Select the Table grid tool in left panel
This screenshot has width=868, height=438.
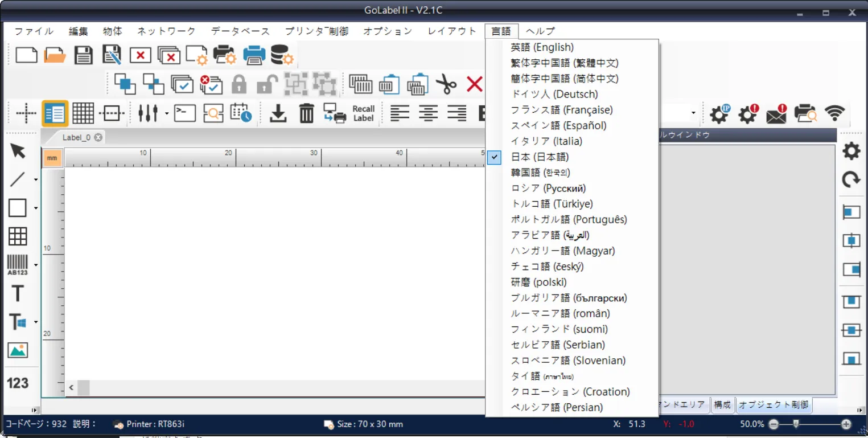pos(18,236)
